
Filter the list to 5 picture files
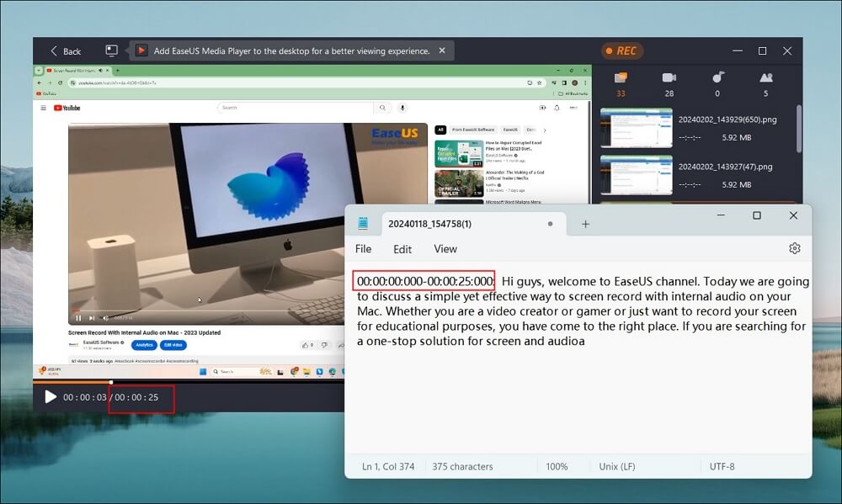pyautogui.click(x=766, y=84)
